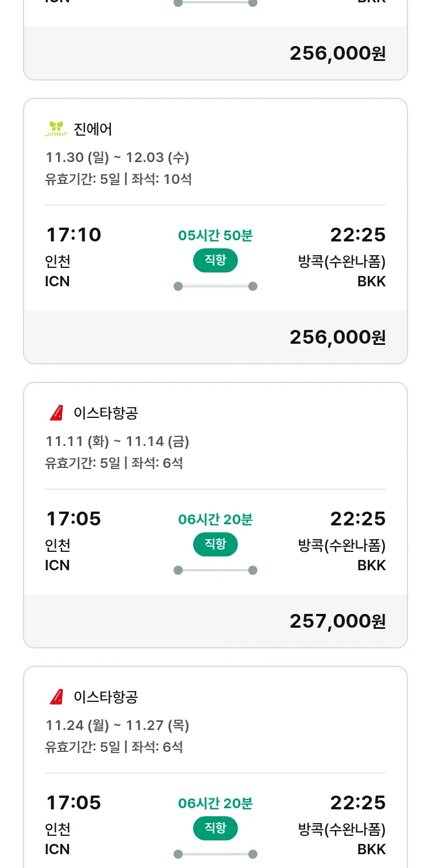Click the route line under Jin Air's 직항 badge
Viewport: 431px width, 868px height.
point(215,286)
